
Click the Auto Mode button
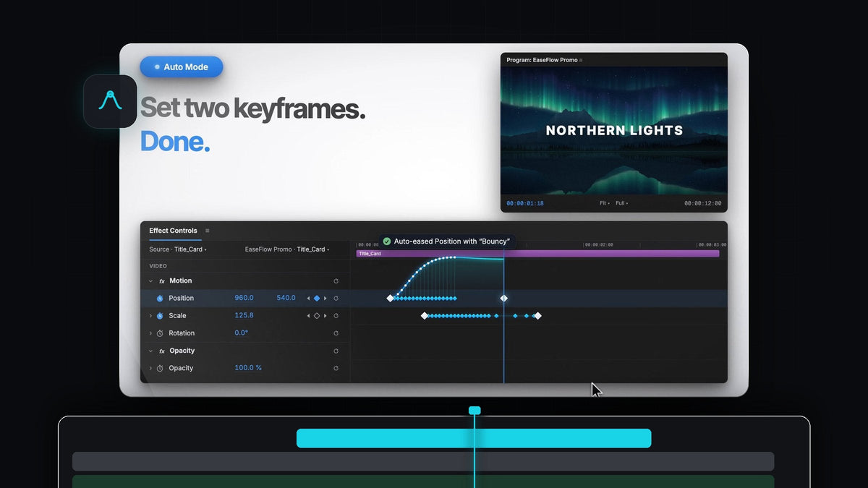pyautogui.click(x=182, y=67)
